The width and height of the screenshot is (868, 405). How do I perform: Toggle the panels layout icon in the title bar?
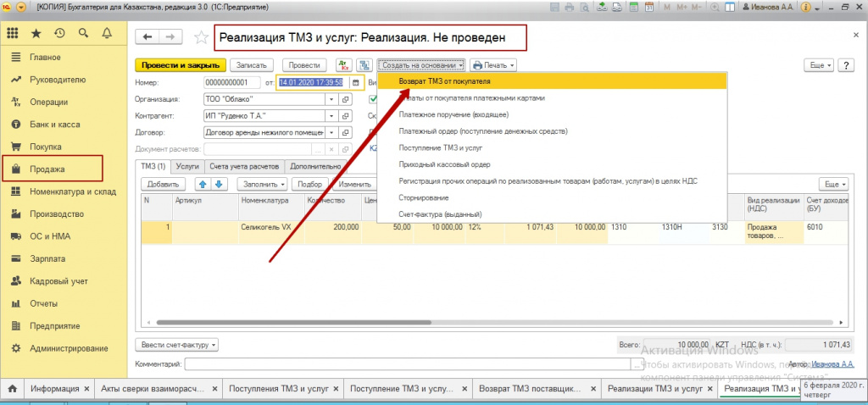coord(731,8)
